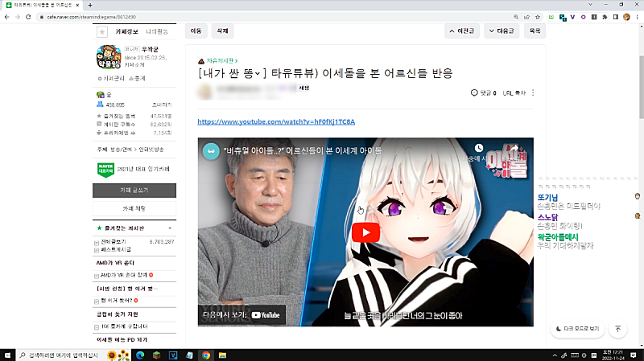
Task: Toggle dark mode with 다크 모드로 보기
Action: pos(577,329)
